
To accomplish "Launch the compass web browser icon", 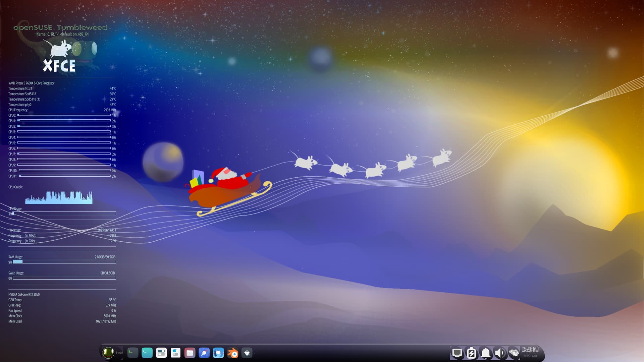I will click(204, 353).
